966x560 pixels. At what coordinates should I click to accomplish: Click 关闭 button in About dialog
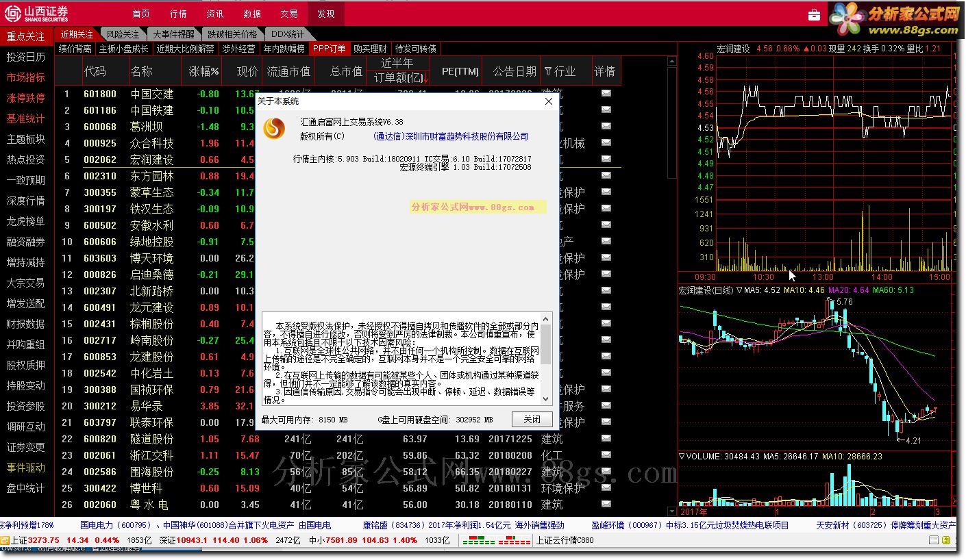coord(532,419)
